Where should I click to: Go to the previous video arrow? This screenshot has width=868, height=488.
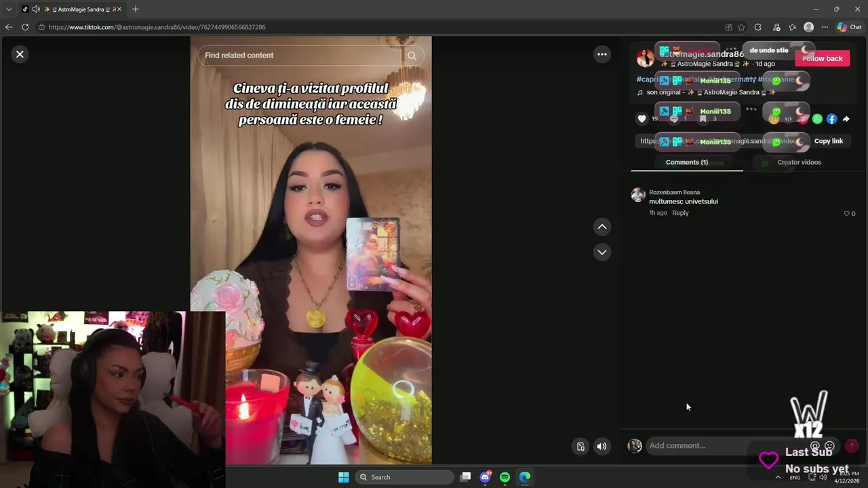tap(601, 227)
